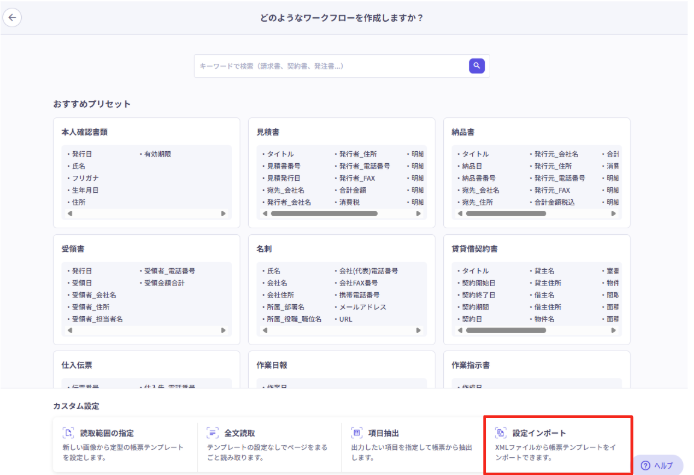
Task: Click the help question mark icon
Action: (x=646, y=465)
